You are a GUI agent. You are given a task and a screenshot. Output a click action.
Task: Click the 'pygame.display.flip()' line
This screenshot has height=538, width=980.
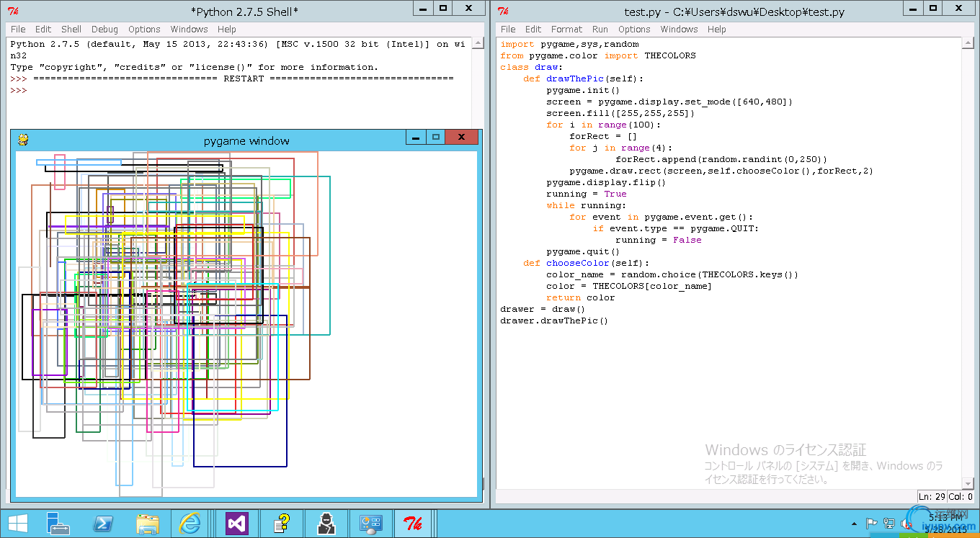606,182
